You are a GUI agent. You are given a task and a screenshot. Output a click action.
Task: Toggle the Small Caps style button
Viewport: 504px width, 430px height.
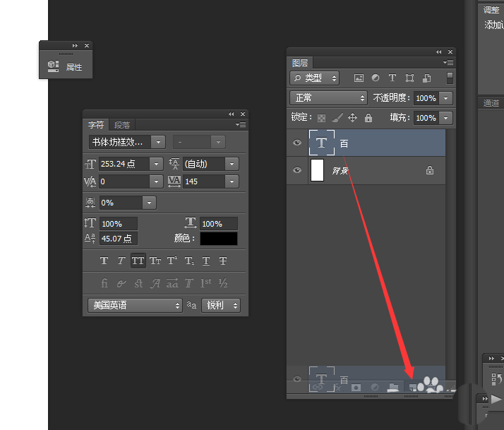[x=155, y=261]
